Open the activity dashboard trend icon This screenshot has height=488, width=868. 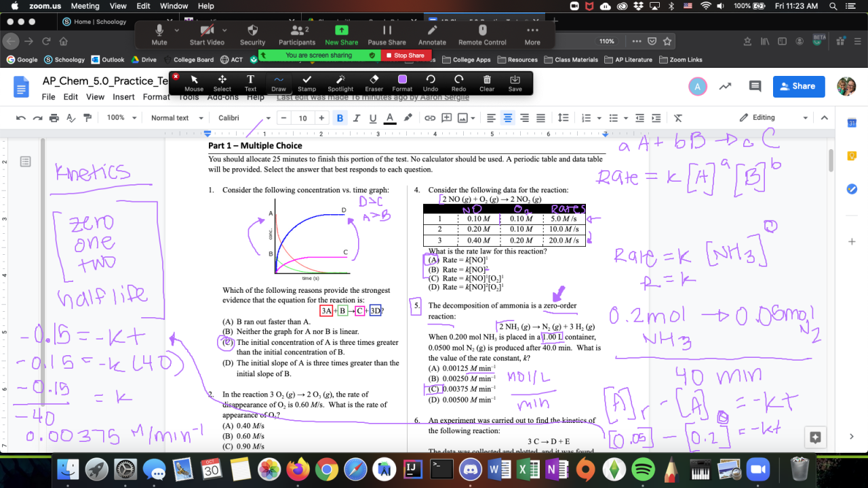click(726, 86)
